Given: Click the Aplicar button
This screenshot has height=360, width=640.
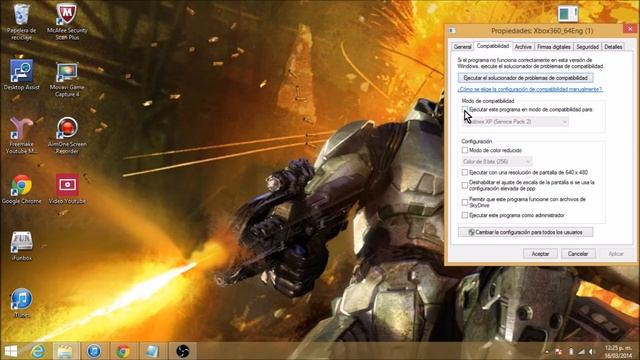Looking at the screenshot, I should click(x=616, y=254).
